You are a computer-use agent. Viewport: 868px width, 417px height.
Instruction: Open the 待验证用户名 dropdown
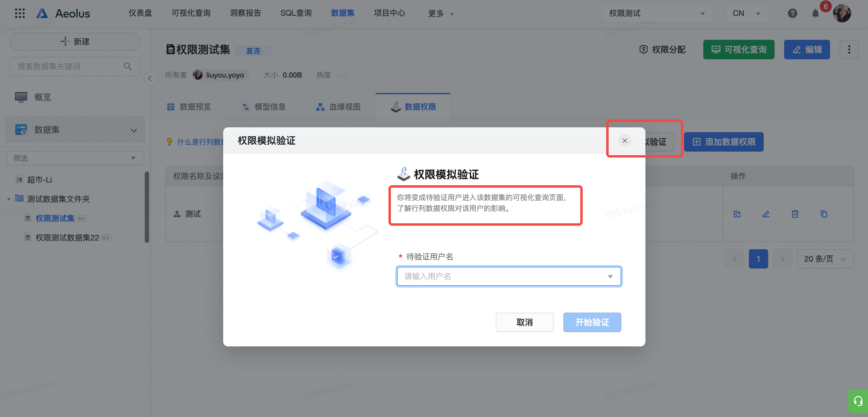coord(508,276)
